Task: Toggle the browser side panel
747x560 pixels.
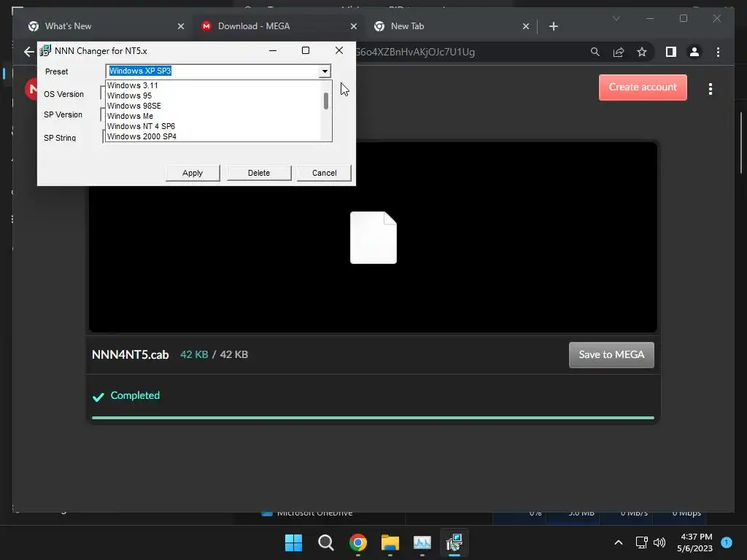Action: coord(671,52)
